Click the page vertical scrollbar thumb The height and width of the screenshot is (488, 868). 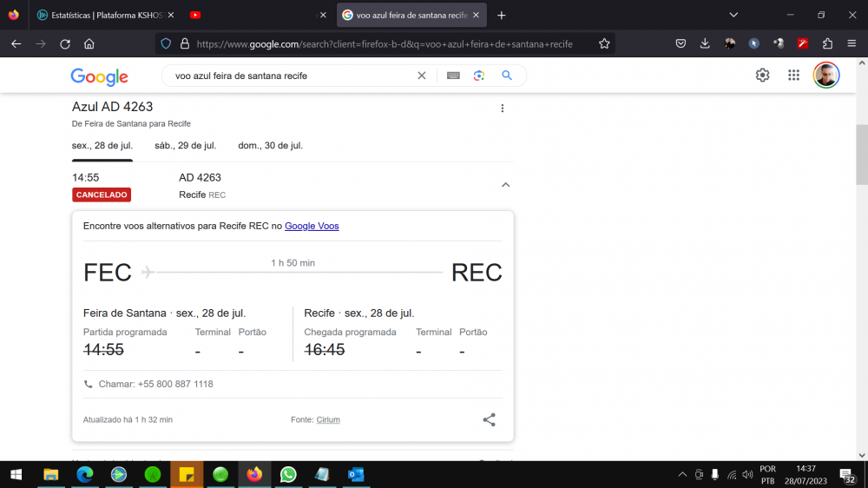[862, 155]
